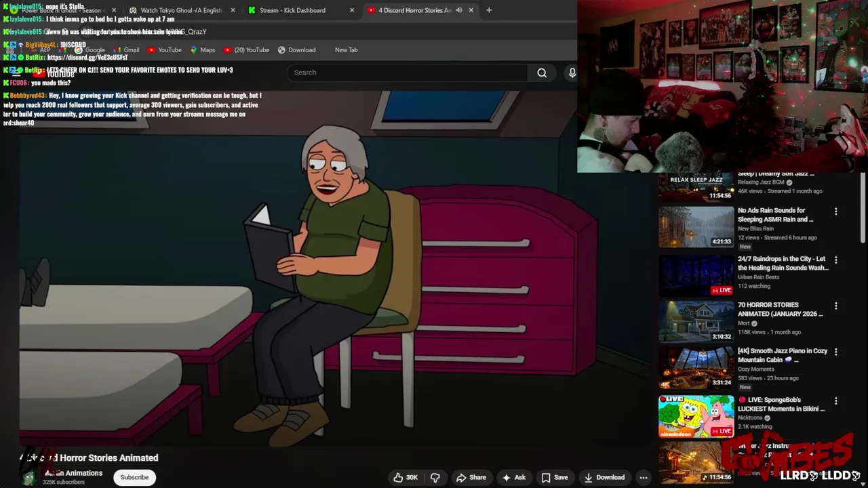Screen dimensions: 868x488
Task: Click the 'Relaxing Jazz BGM' channel name
Action: [x=761, y=182]
